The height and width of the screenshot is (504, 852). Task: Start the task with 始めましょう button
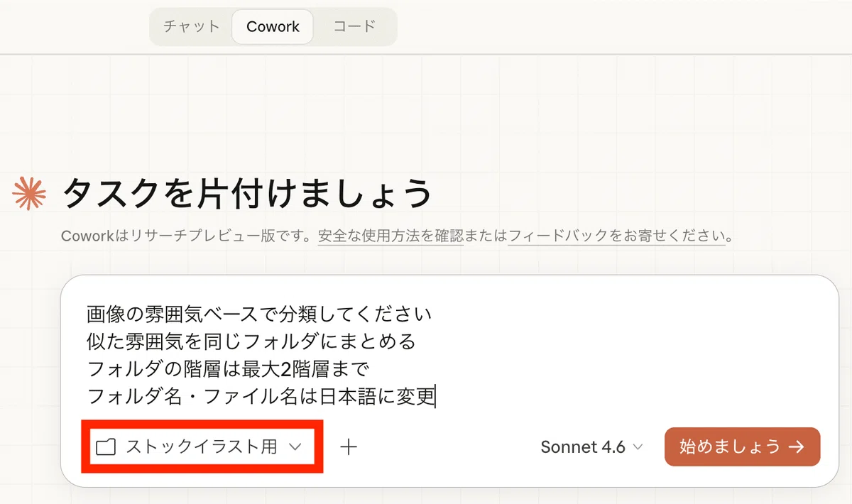point(742,447)
